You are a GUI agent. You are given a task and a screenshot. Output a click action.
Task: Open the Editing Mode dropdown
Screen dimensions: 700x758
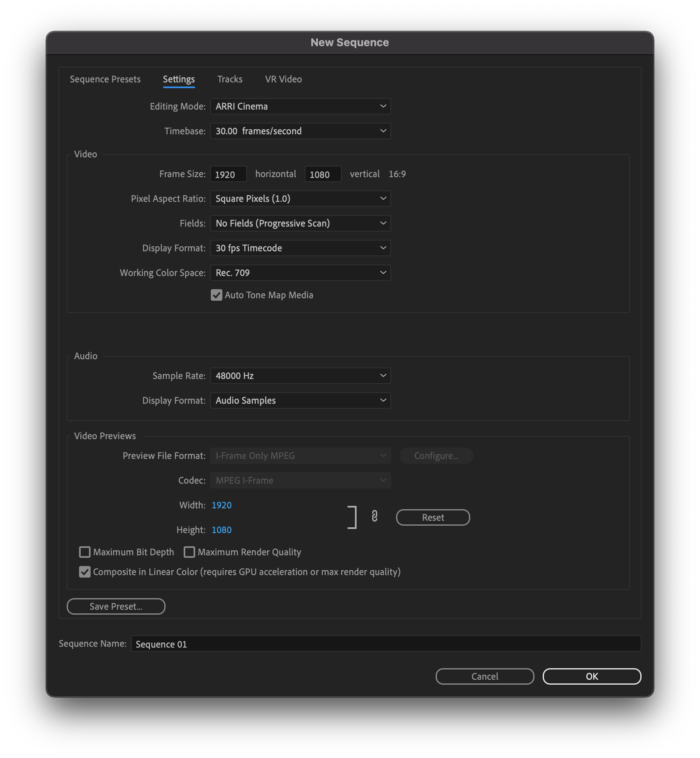point(301,106)
